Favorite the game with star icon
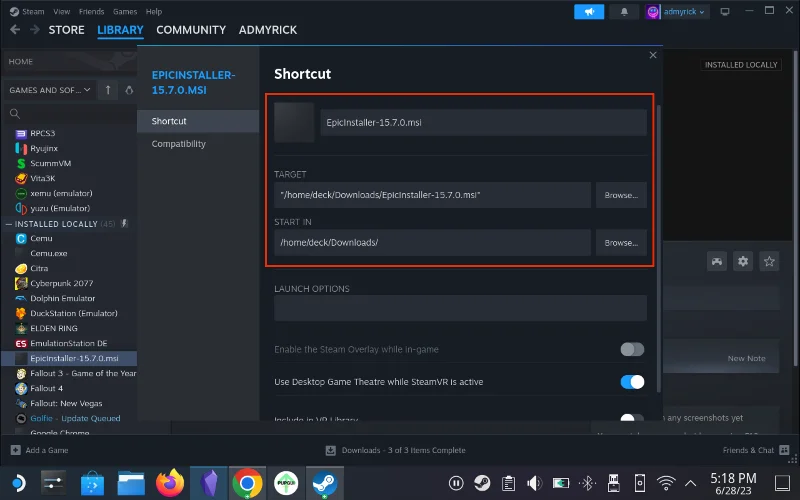The height and width of the screenshot is (500, 800). point(769,262)
